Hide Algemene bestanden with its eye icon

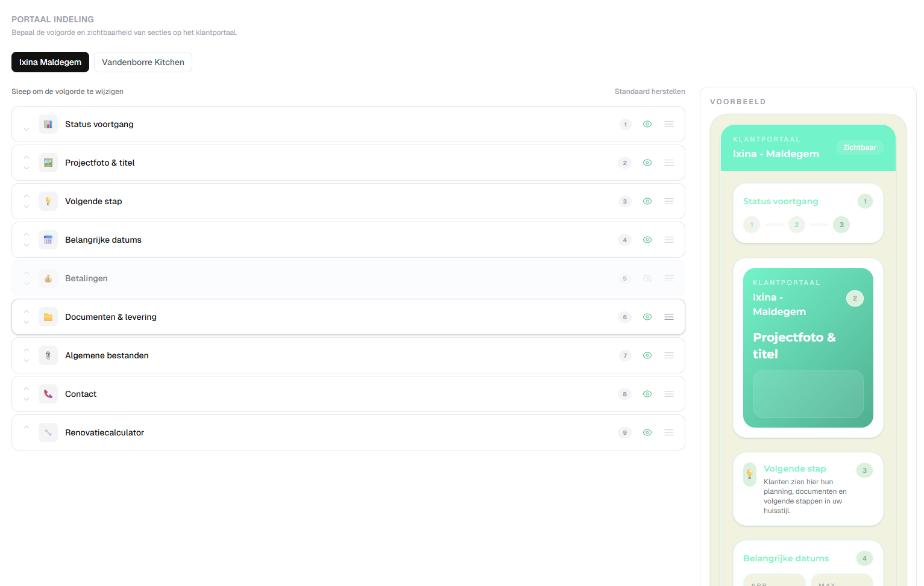click(x=647, y=355)
